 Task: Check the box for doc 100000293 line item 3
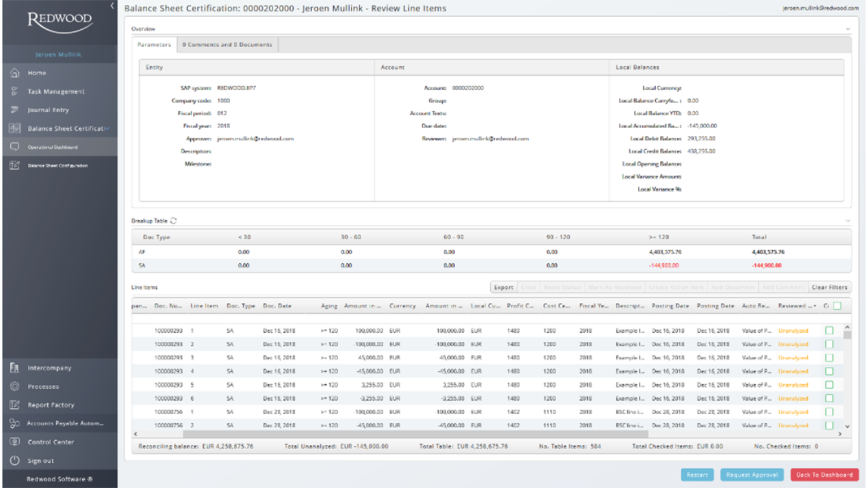pos(829,357)
